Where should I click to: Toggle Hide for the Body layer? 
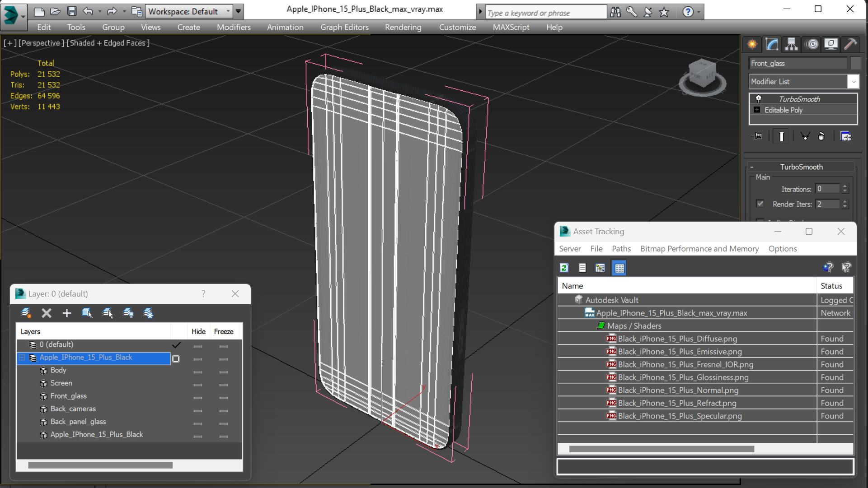[x=198, y=372]
